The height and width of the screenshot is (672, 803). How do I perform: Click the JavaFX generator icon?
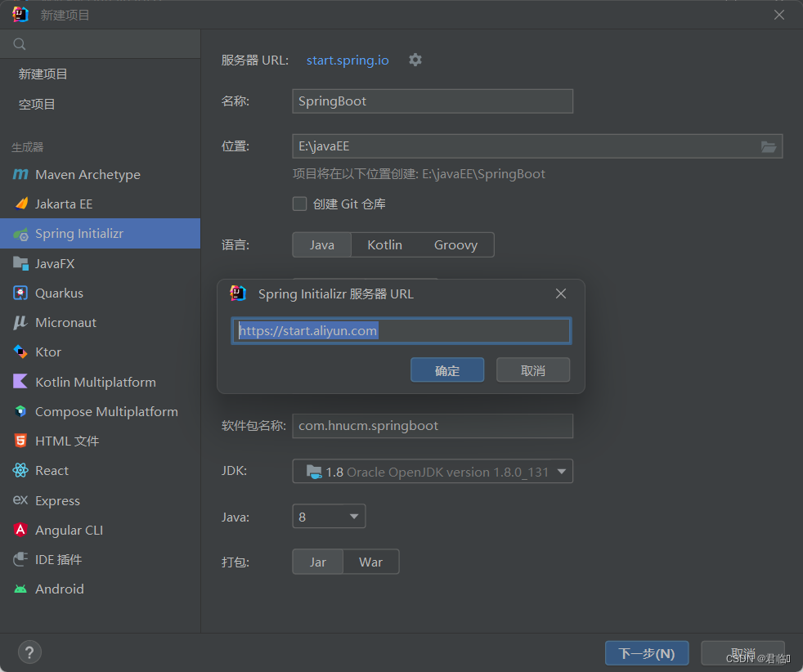tap(20, 263)
